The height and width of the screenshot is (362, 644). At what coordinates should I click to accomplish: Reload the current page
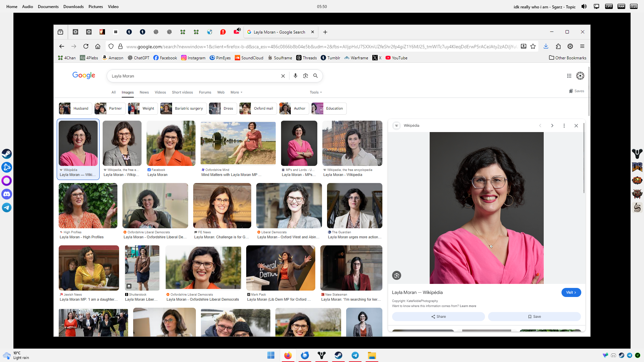pyautogui.click(x=86, y=46)
